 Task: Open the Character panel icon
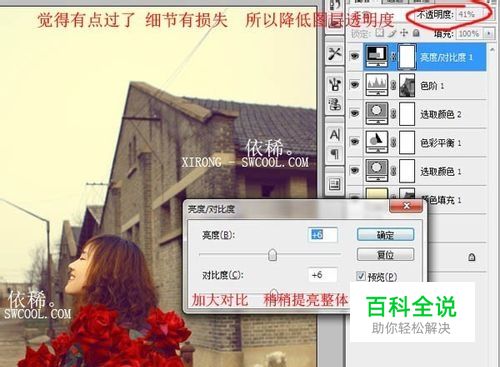point(335,135)
